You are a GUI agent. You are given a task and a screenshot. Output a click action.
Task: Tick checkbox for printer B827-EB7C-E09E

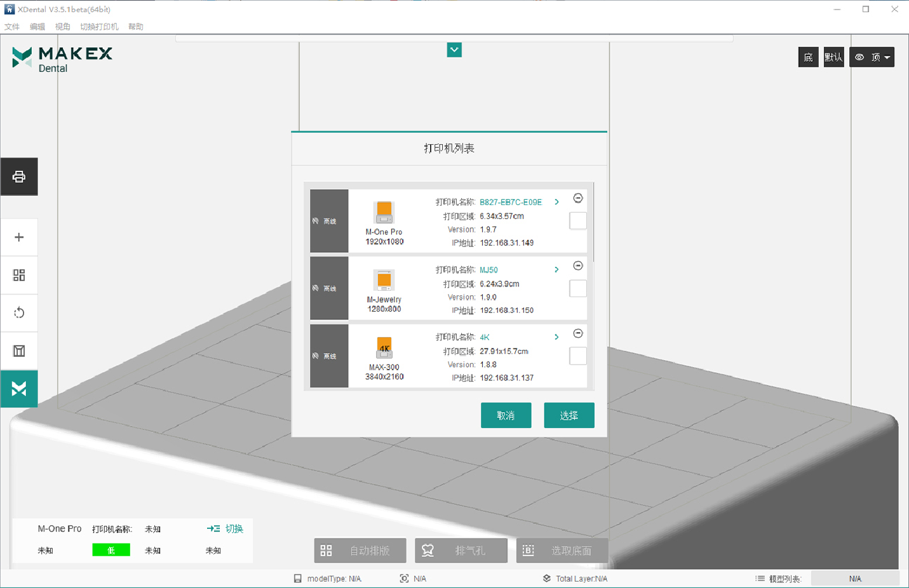click(578, 221)
